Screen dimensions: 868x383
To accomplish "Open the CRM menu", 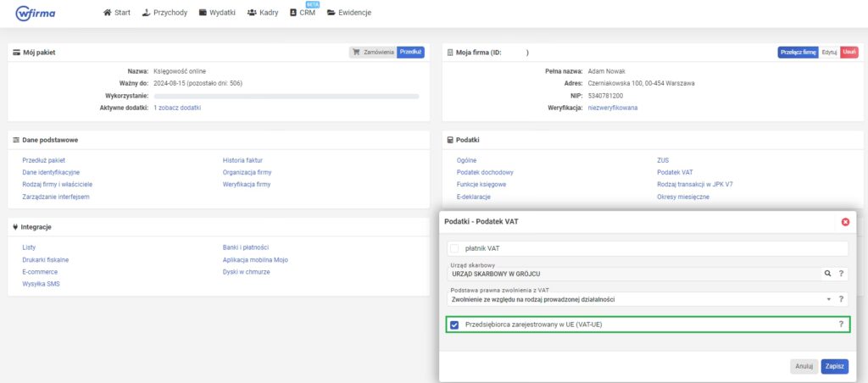I will click(x=303, y=13).
